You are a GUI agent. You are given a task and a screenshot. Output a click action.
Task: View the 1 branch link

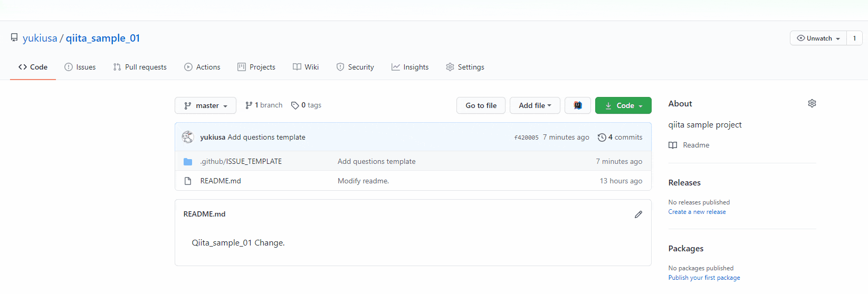264,105
